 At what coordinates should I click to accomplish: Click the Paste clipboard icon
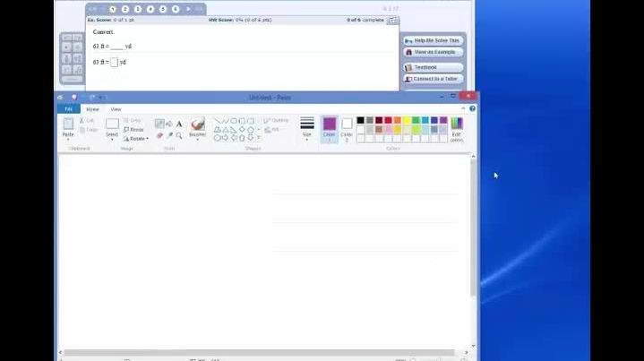pos(68,125)
